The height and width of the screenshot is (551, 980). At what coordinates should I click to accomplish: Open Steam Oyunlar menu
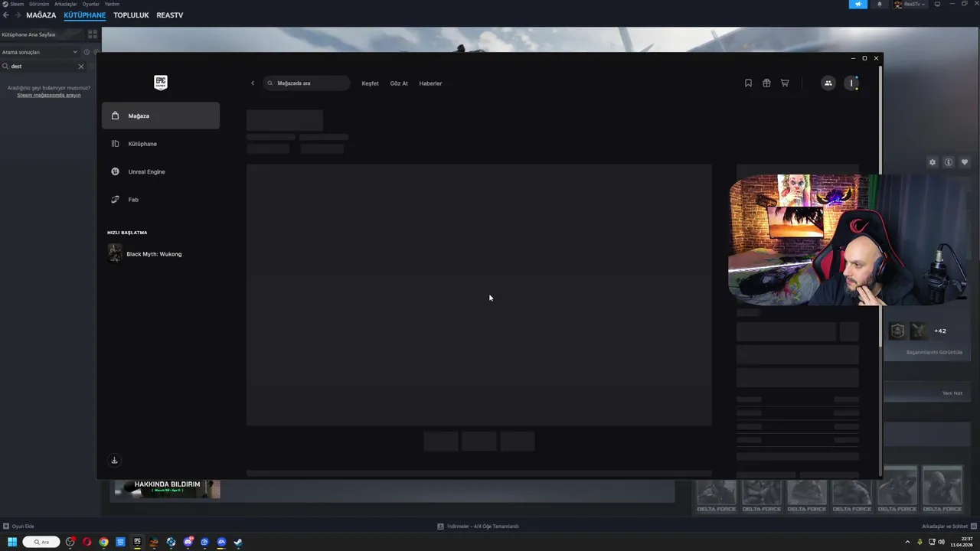(90, 4)
